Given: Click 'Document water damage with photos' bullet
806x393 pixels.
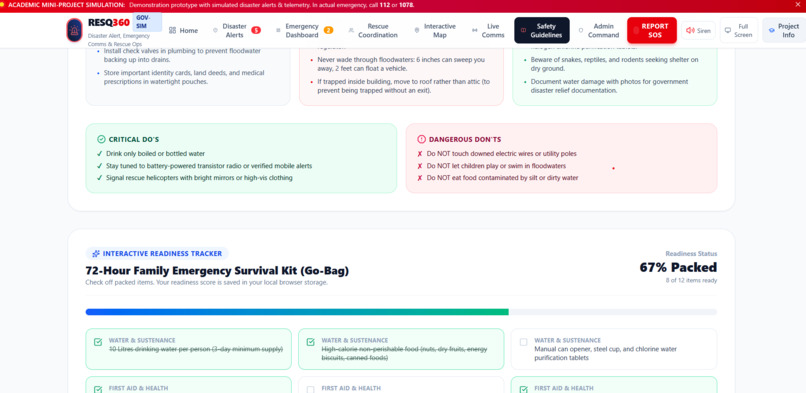Looking at the screenshot, I should (609, 86).
